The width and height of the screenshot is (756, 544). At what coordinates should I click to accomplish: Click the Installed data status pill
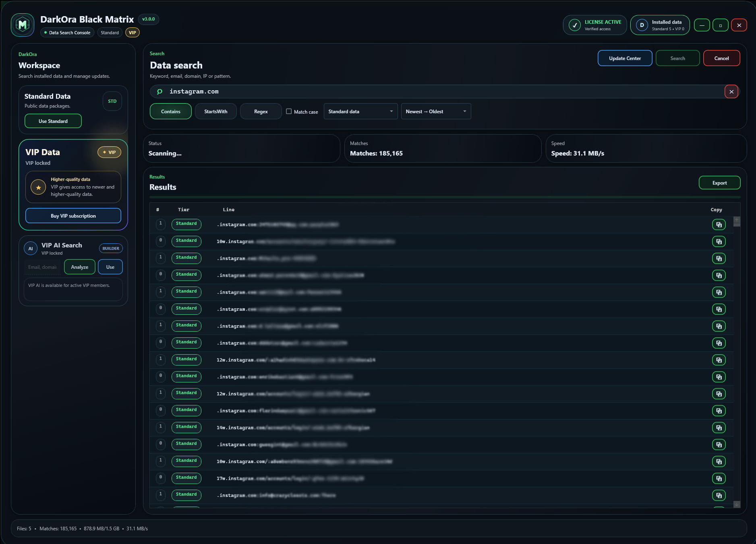(660, 25)
